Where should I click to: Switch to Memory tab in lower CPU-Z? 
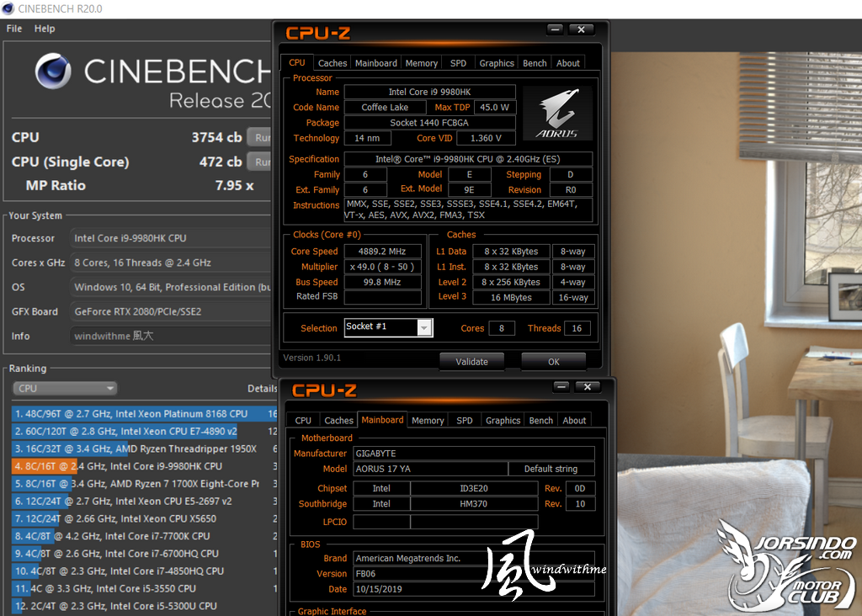point(428,421)
